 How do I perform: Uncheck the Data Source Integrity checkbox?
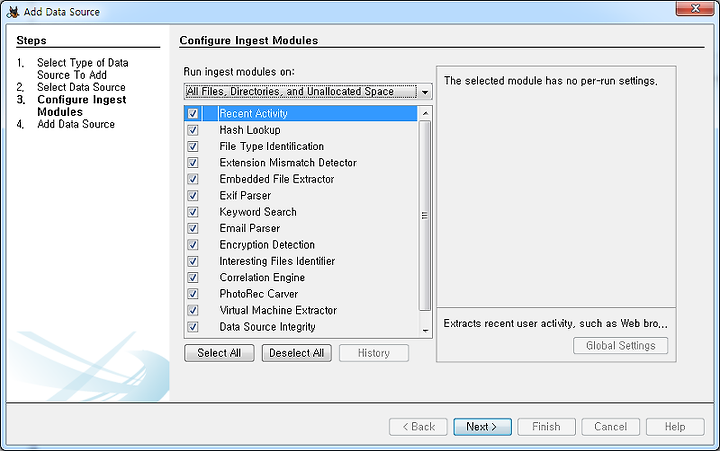193,327
